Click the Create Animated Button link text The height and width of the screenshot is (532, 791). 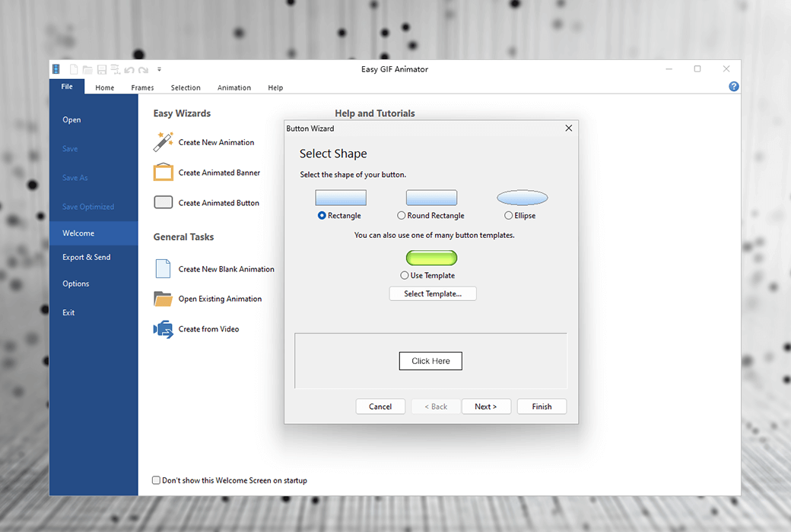[x=219, y=203]
